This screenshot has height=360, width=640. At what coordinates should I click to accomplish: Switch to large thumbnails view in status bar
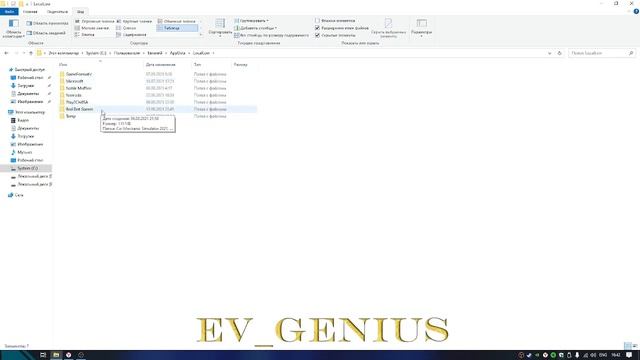pos(635,346)
